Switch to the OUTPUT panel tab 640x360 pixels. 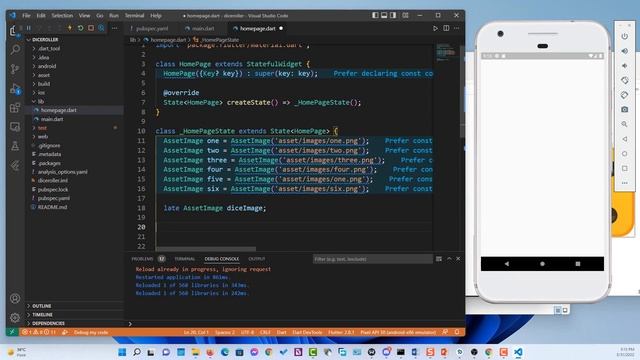tap(257, 259)
